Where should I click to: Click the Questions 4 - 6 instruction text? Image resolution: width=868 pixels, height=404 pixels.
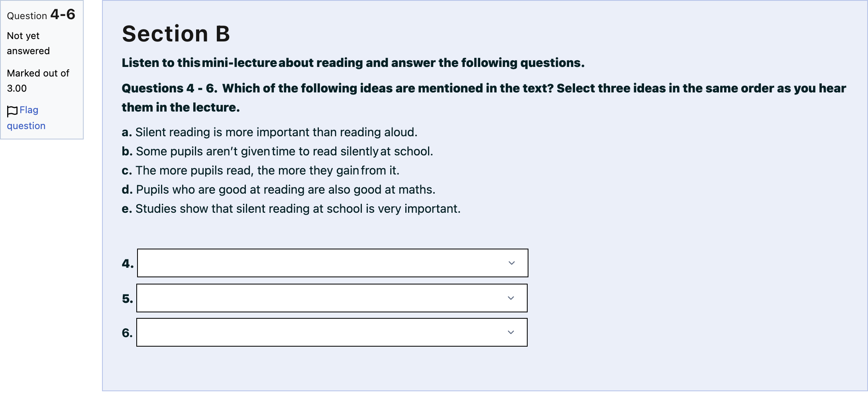coord(484,98)
